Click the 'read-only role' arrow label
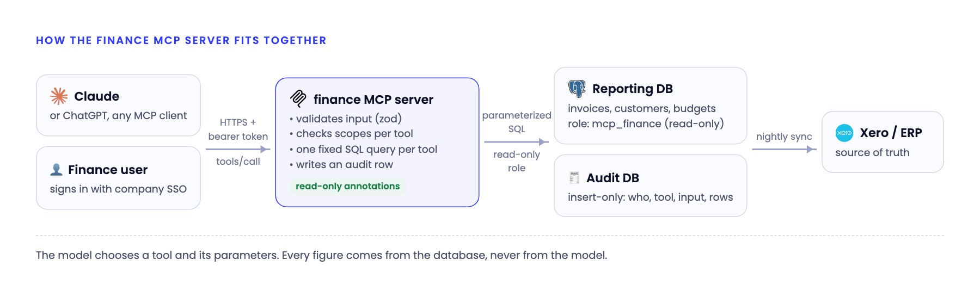 coord(517,162)
